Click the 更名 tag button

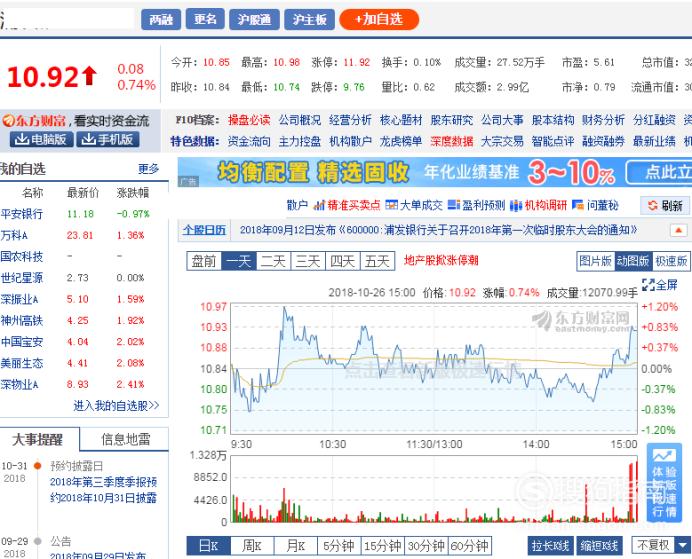[x=205, y=19]
